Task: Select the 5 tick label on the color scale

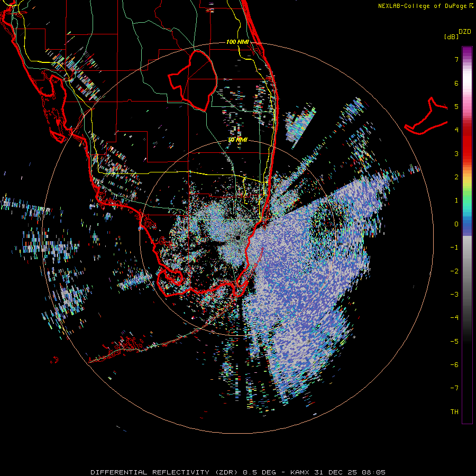Action: pyautogui.click(x=456, y=107)
